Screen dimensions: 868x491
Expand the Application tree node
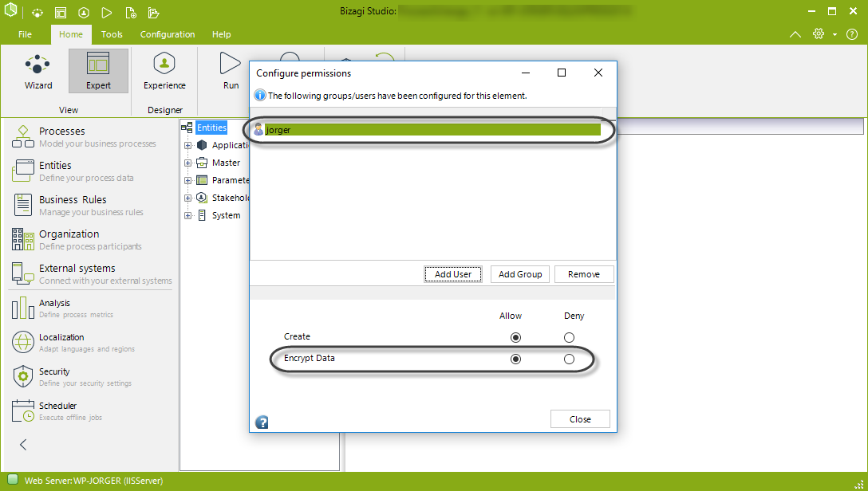[187, 145]
